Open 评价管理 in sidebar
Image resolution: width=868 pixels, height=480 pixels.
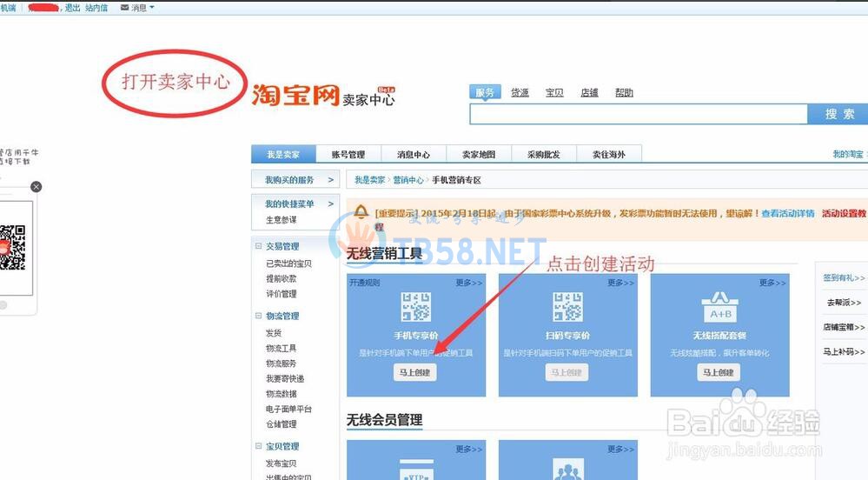click(x=282, y=294)
